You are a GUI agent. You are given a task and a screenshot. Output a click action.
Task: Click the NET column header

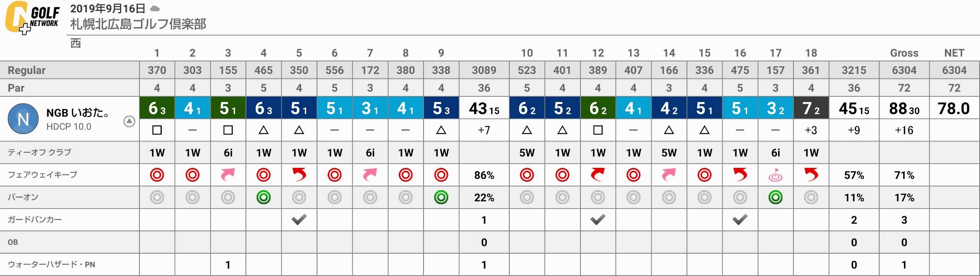pos(954,53)
